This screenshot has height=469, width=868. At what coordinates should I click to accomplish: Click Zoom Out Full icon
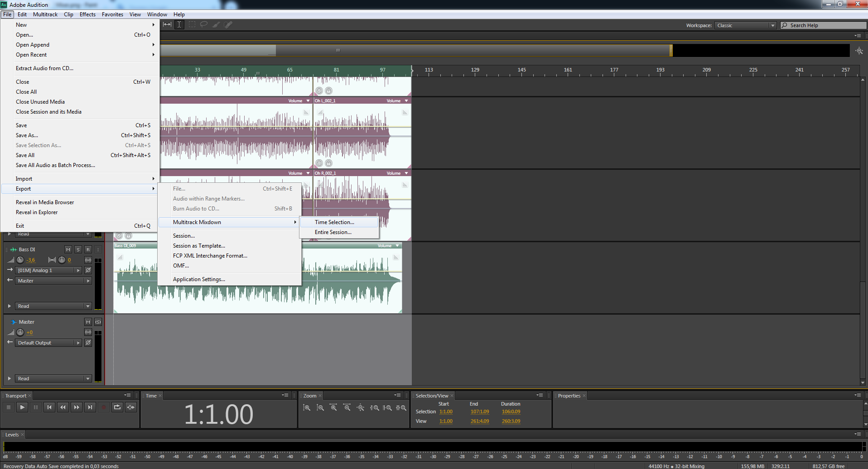(361, 407)
